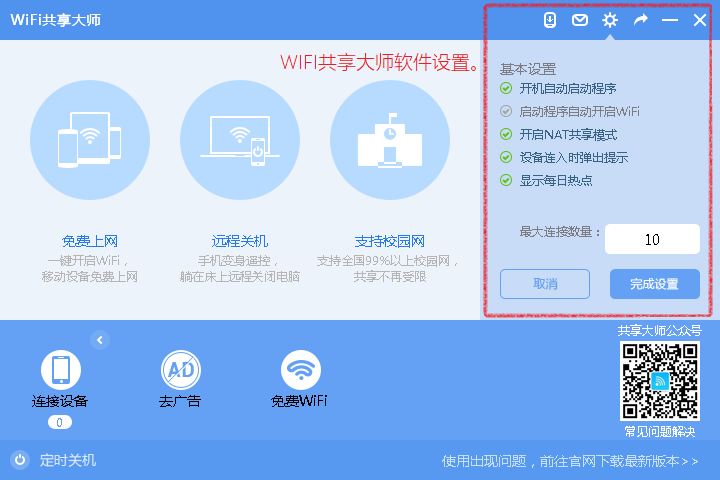Click the 去广告 ad-removal icon

click(x=180, y=370)
